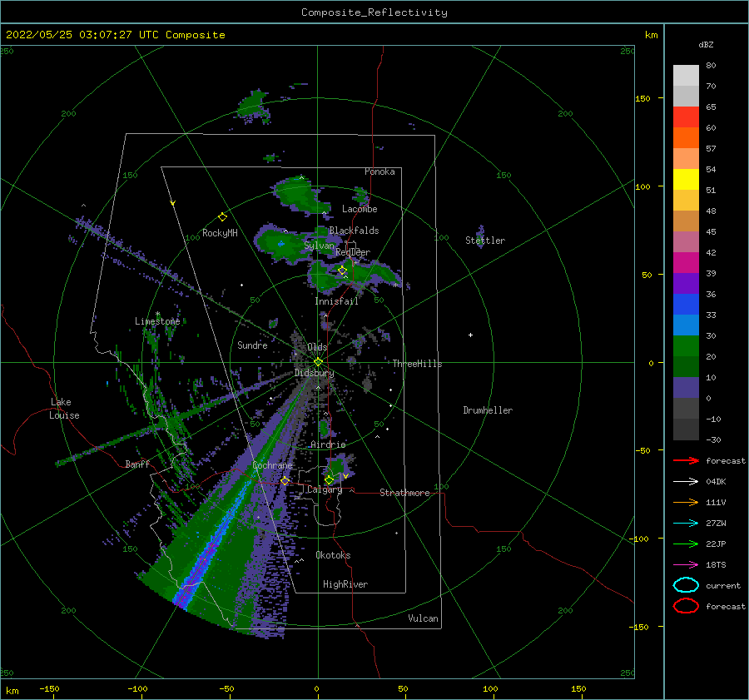Click the Airdrie label
The width and height of the screenshot is (749, 700).
[x=328, y=444]
